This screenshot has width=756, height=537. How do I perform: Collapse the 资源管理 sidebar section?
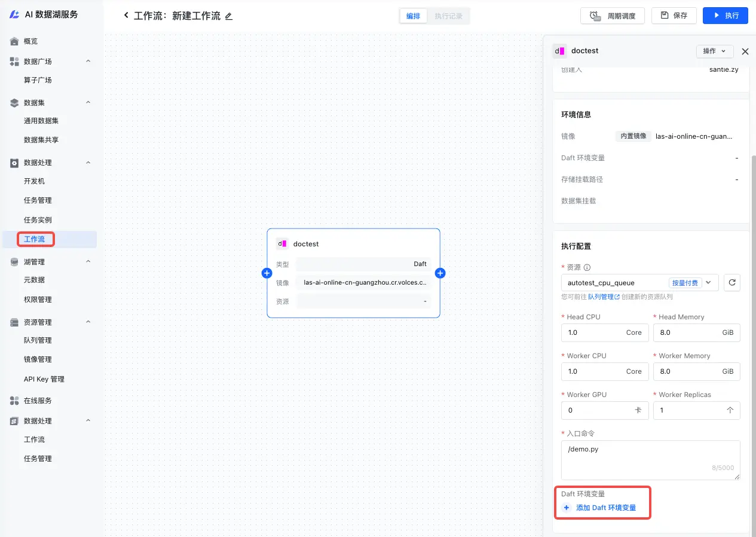pyautogui.click(x=88, y=322)
